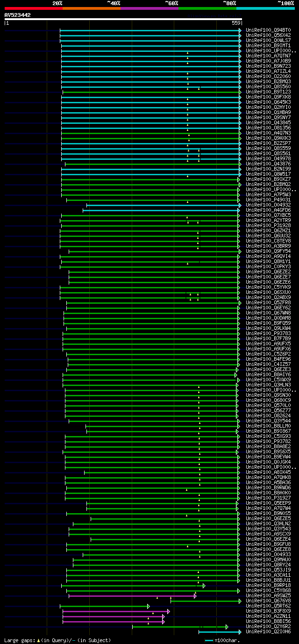Screen dimensions: 299x644
Task: Select label UniRef100_B9I867
Action: tap(268, 431)
